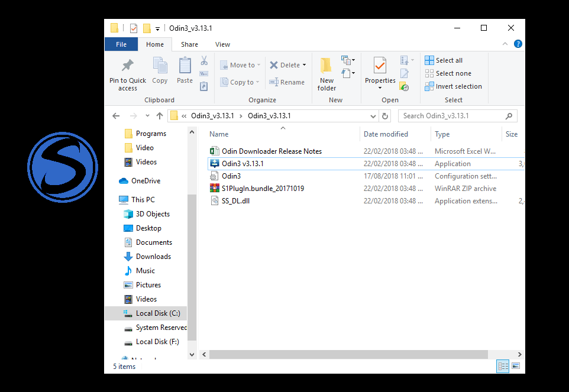Click the Refresh button in address bar
Screen dimensions: 569x392
[x=384, y=116]
